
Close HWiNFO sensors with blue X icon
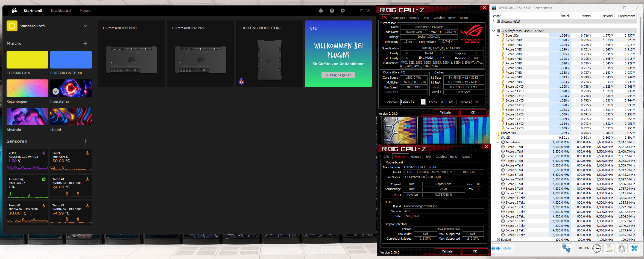[x=634, y=248]
